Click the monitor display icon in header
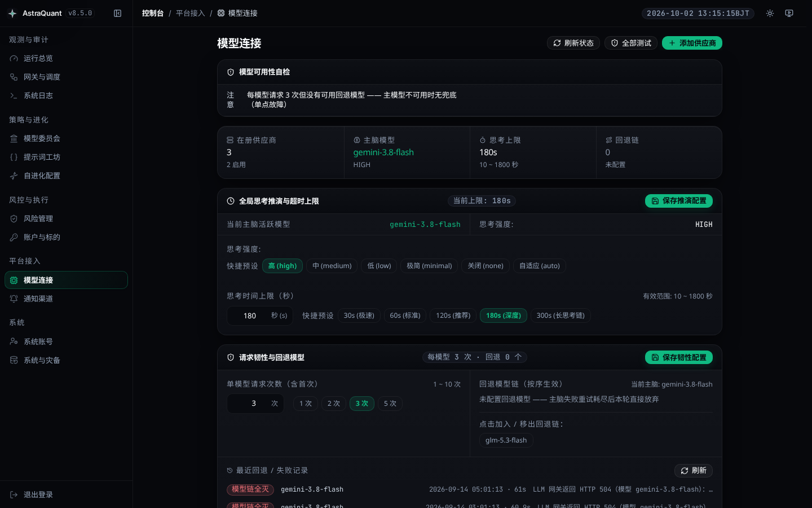The height and width of the screenshot is (508, 812). click(x=789, y=13)
